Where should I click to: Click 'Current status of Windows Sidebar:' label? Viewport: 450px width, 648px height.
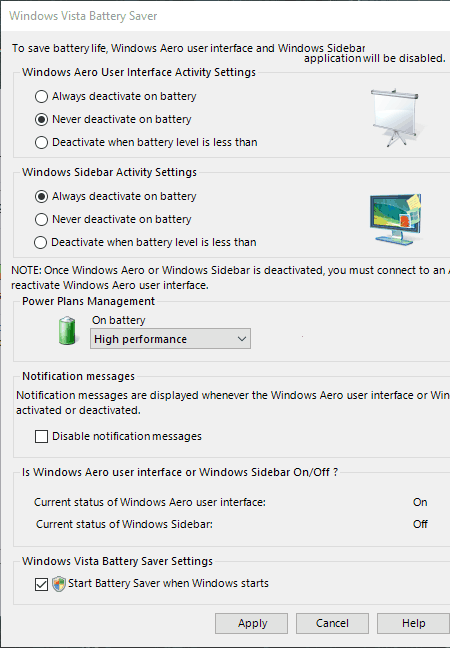tap(124, 524)
